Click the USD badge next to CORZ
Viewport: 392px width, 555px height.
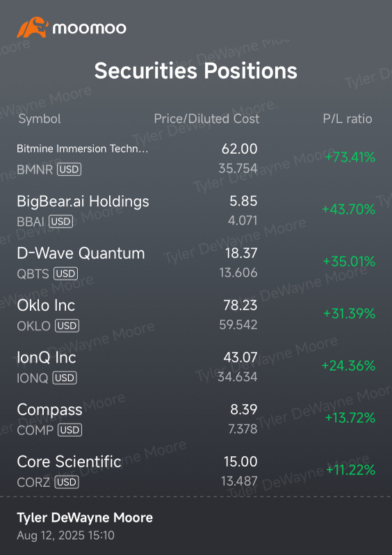point(67,482)
